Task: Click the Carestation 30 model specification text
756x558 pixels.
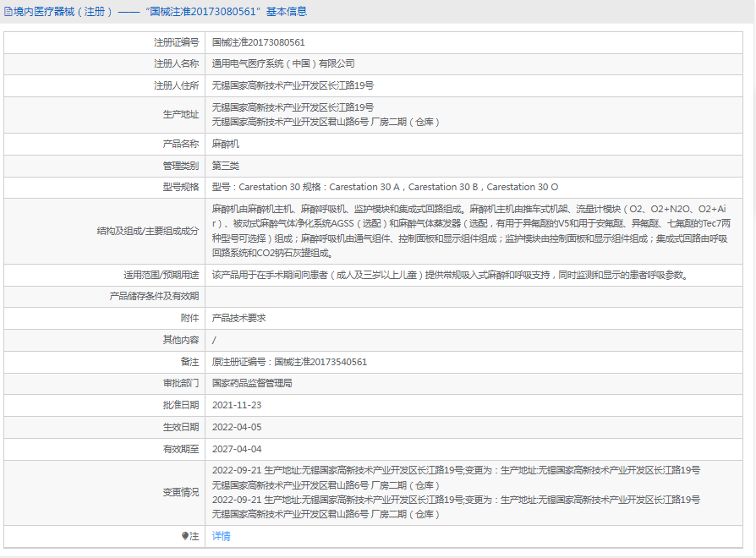Action: click(386, 187)
